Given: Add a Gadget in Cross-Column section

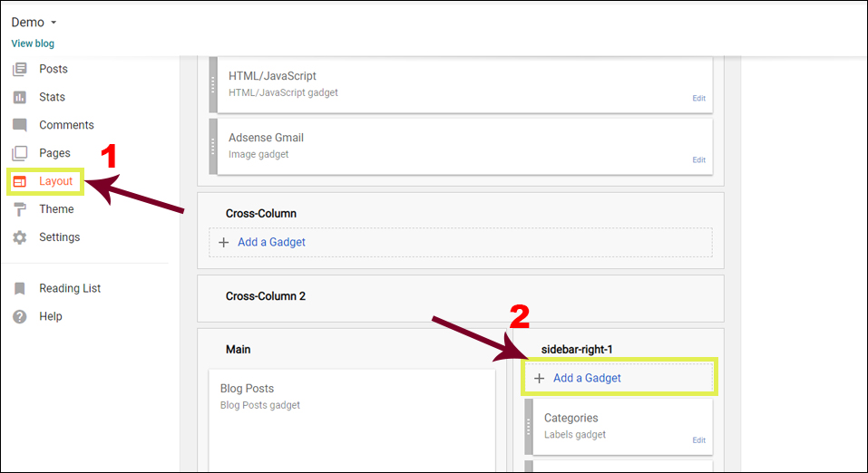Looking at the screenshot, I should click(271, 242).
